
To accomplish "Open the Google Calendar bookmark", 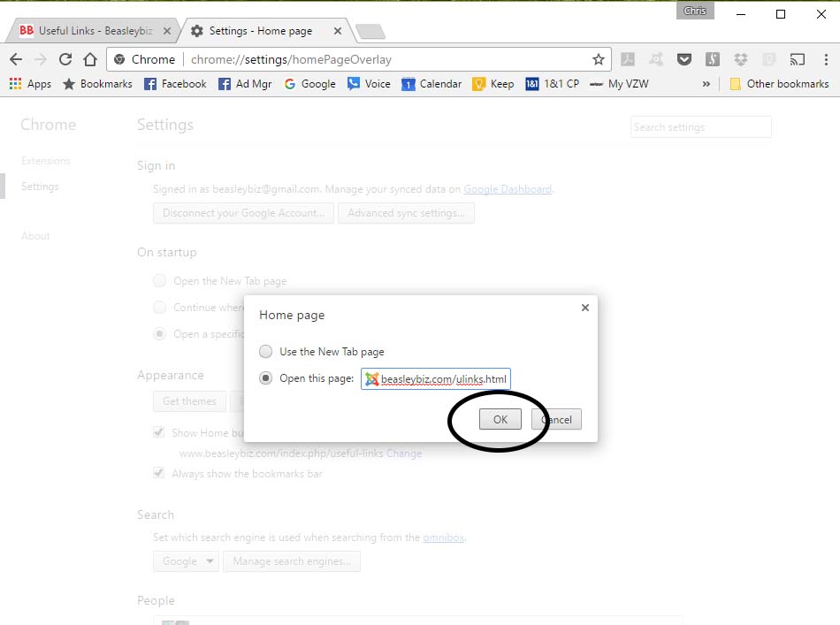I will [431, 84].
